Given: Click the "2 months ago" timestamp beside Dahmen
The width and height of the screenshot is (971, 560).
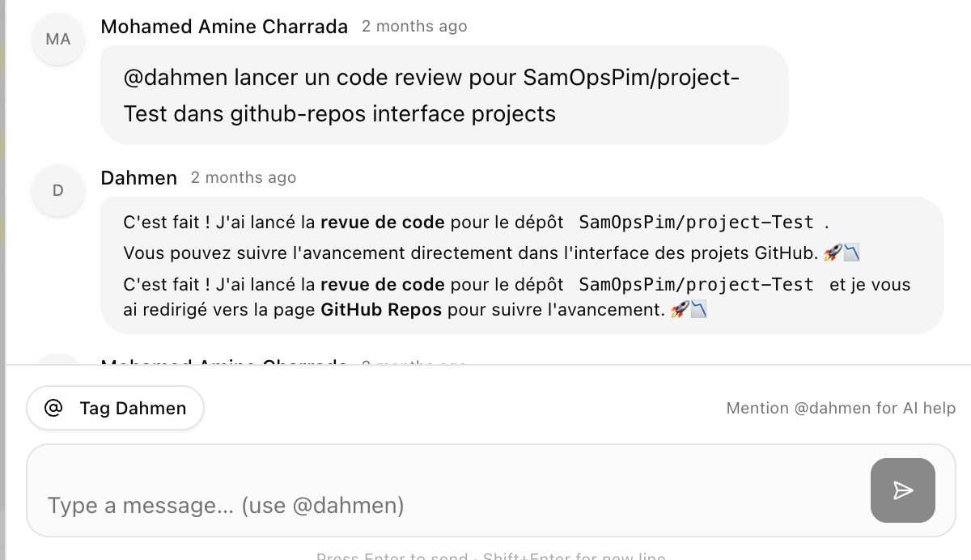Looking at the screenshot, I should [244, 177].
